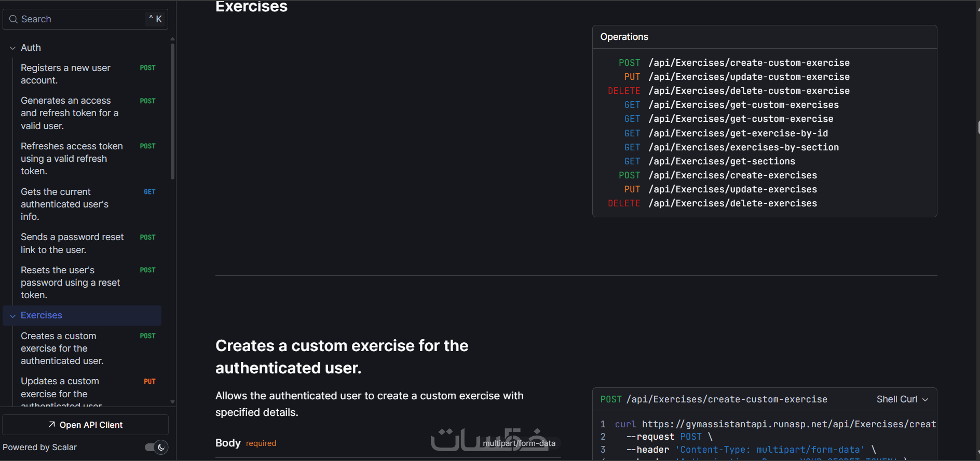Collapse the Auth section chevron
The width and height of the screenshot is (980, 461).
(12, 48)
